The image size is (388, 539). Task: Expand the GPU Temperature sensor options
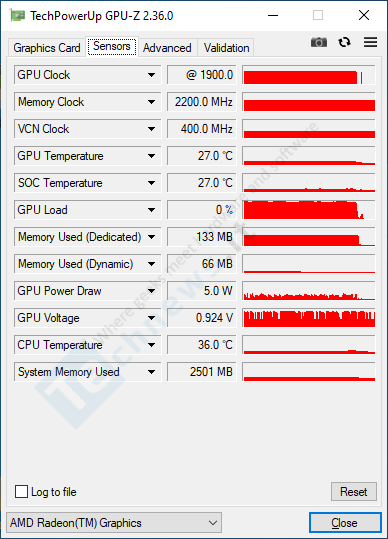pos(151,156)
